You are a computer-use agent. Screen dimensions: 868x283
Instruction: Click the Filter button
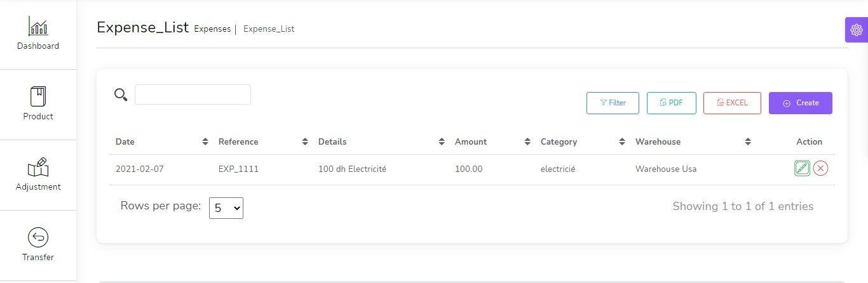point(613,103)
